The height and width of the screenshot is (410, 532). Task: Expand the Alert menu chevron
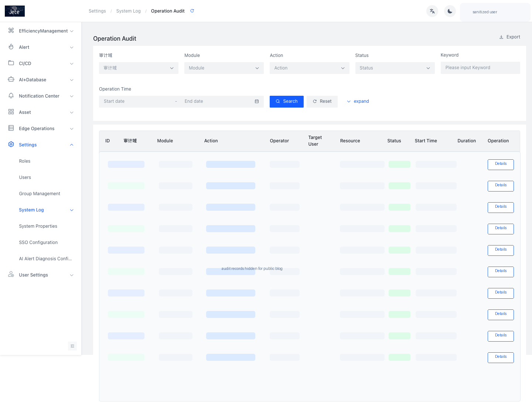click(72, 47)
